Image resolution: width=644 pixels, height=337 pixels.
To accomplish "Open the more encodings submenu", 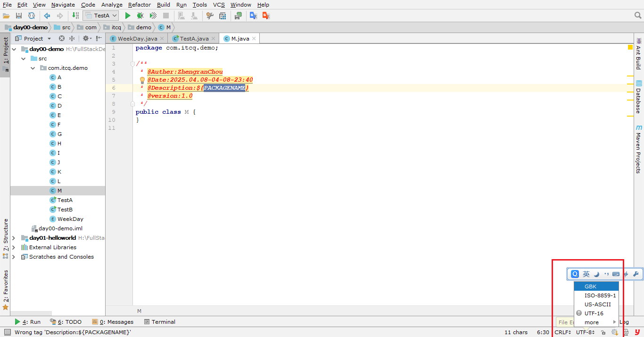I will (596, 322).
